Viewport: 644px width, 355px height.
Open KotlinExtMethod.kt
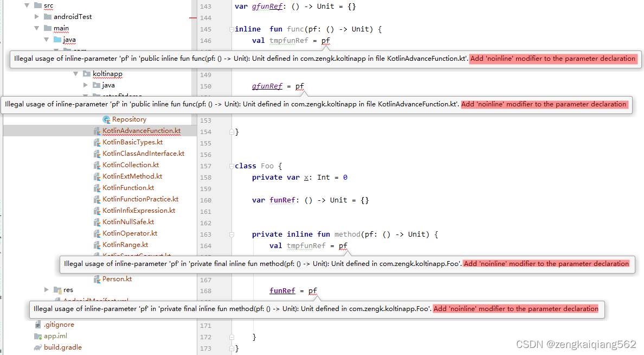click(132, 176)
